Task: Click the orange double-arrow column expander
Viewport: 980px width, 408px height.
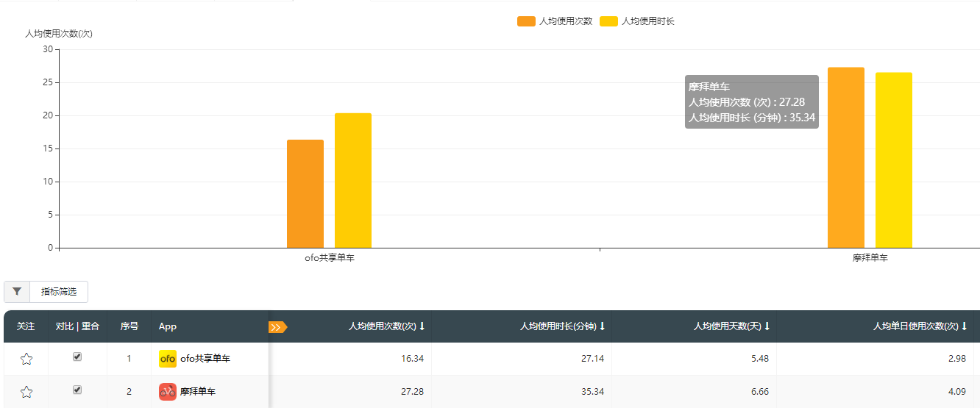Action: coord(277,327)
